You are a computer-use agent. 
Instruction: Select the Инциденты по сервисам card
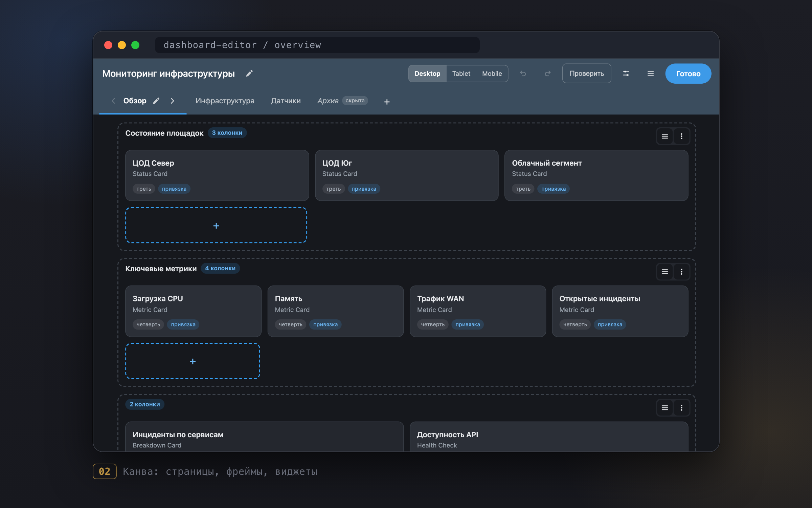pos(265,437)
